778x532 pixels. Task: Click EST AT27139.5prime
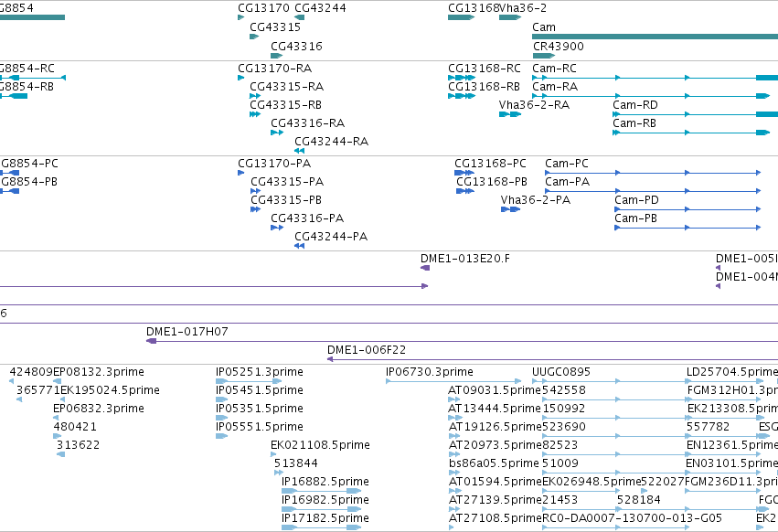[x=454, y=510]
